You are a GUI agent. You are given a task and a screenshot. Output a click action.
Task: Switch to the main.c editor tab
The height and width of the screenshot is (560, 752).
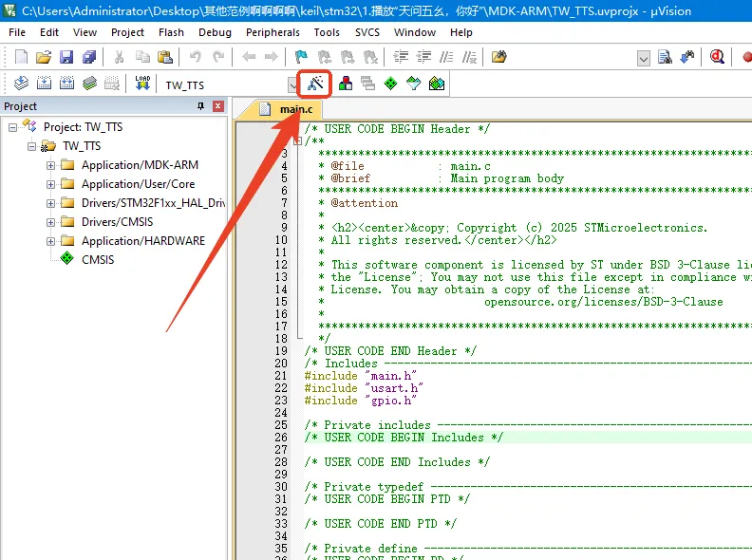click(x=285, y=109)
